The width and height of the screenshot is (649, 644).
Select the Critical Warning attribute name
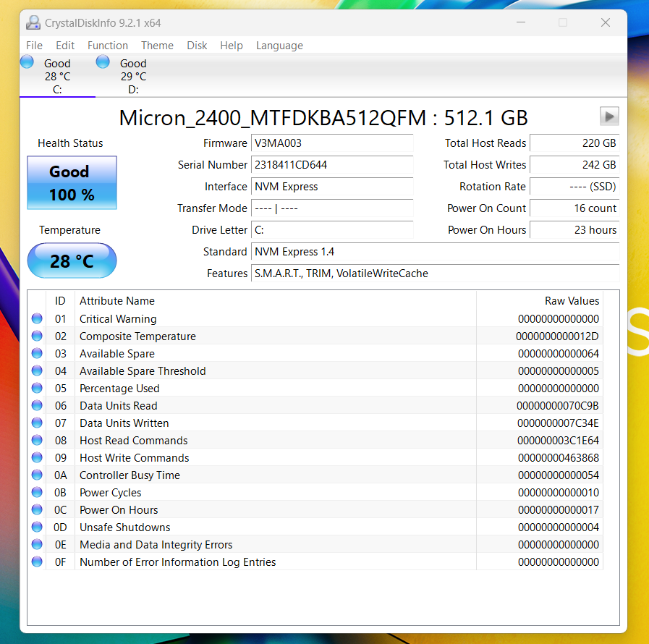(x=118, y=318)
